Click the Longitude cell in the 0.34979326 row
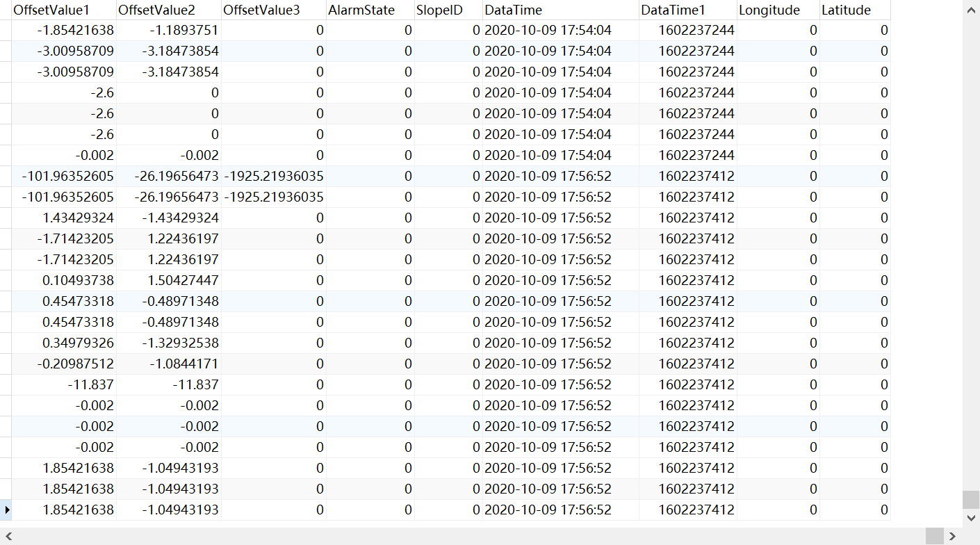The width and height of the screenshot is (980, 545). (778, 343)
